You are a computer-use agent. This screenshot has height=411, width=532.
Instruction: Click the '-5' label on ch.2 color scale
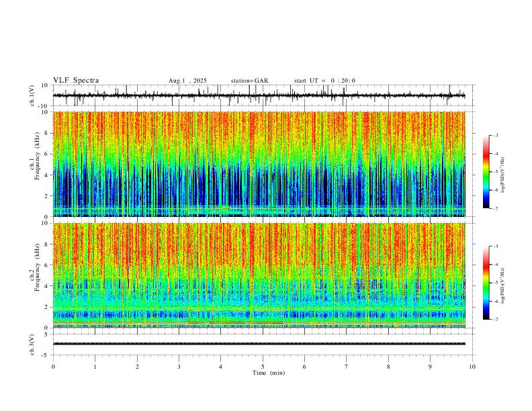click(496, 283)
